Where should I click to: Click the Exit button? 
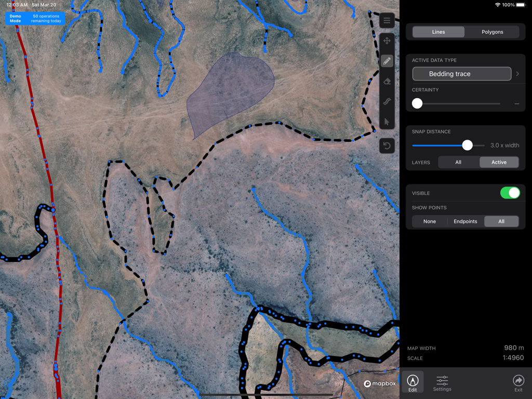tap(518, 383)
